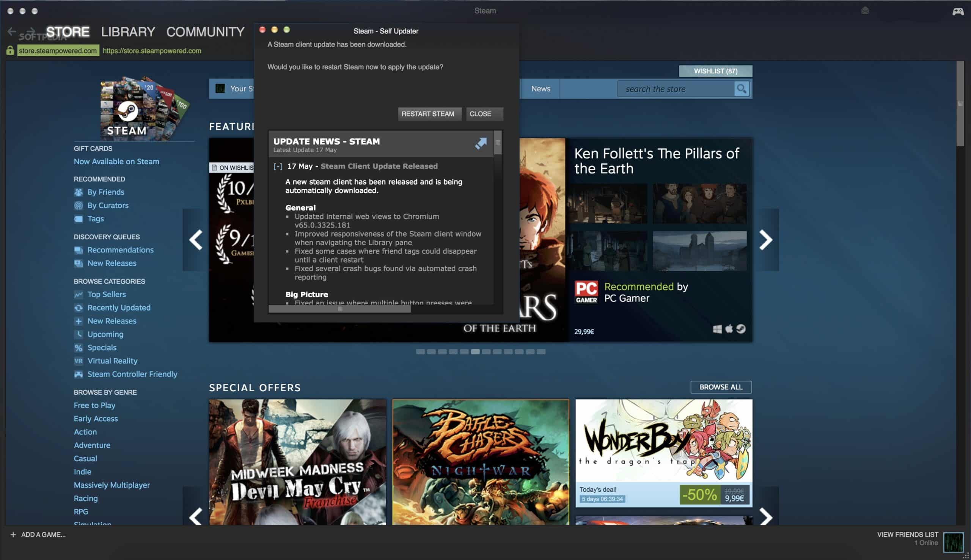Viewport: 971px width, 560px height.
Task: Click the SteamOS platform icon on featured game
Action: point(741,329)
